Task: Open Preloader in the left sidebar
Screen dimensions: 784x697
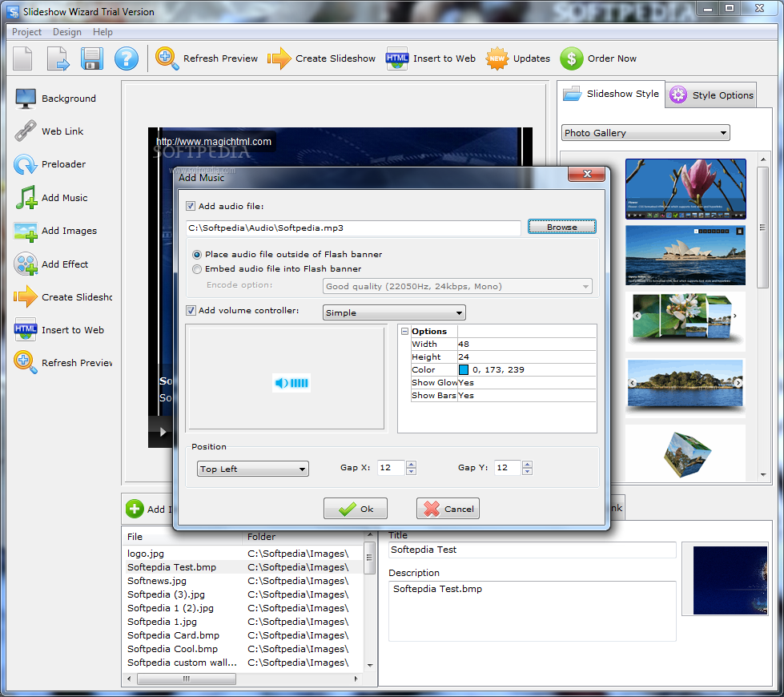Action: [50, 164]
